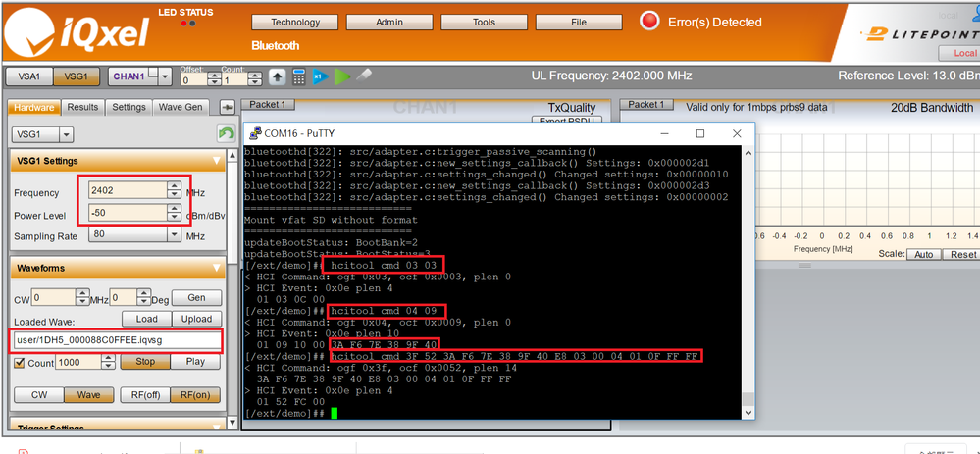This screenshot has width=980, height=454.
Task: Click the LED status indicator dots
Action: pyautogui.click(x=188, y=24)
